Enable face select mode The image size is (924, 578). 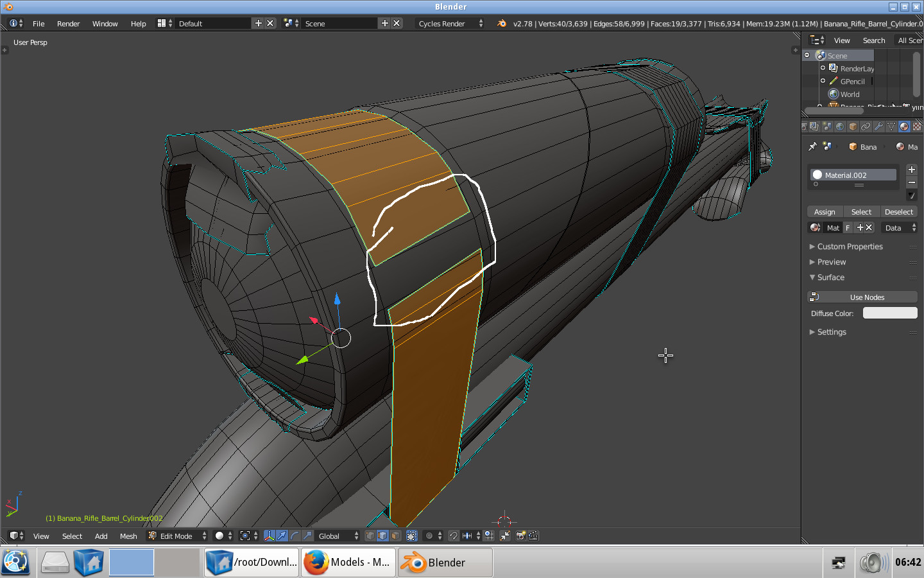pyautogui.click(x=395, y=536)
